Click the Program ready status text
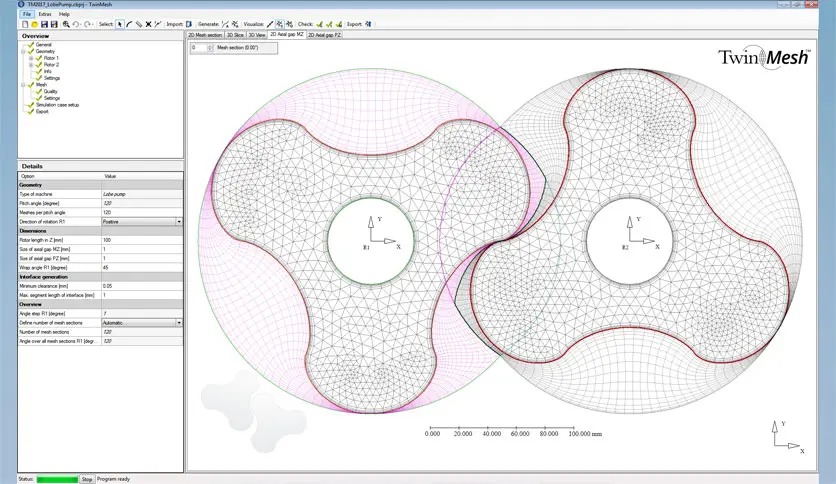 pos(114,479)
